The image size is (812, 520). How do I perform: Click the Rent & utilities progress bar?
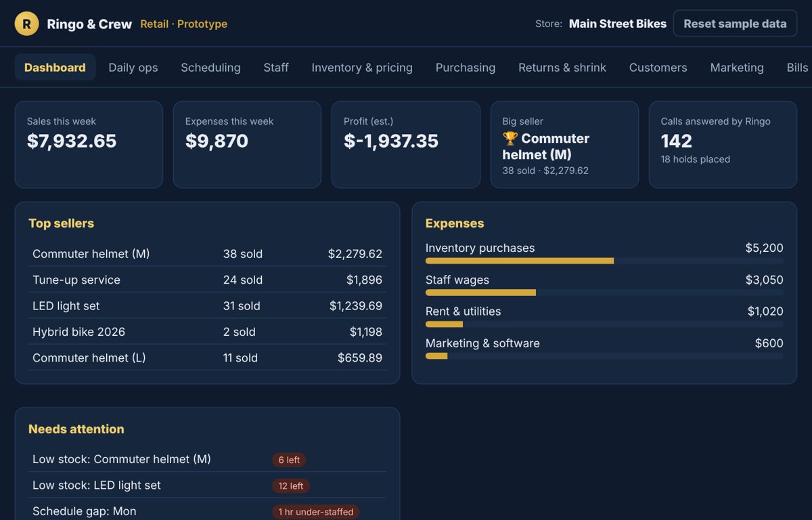604,324
